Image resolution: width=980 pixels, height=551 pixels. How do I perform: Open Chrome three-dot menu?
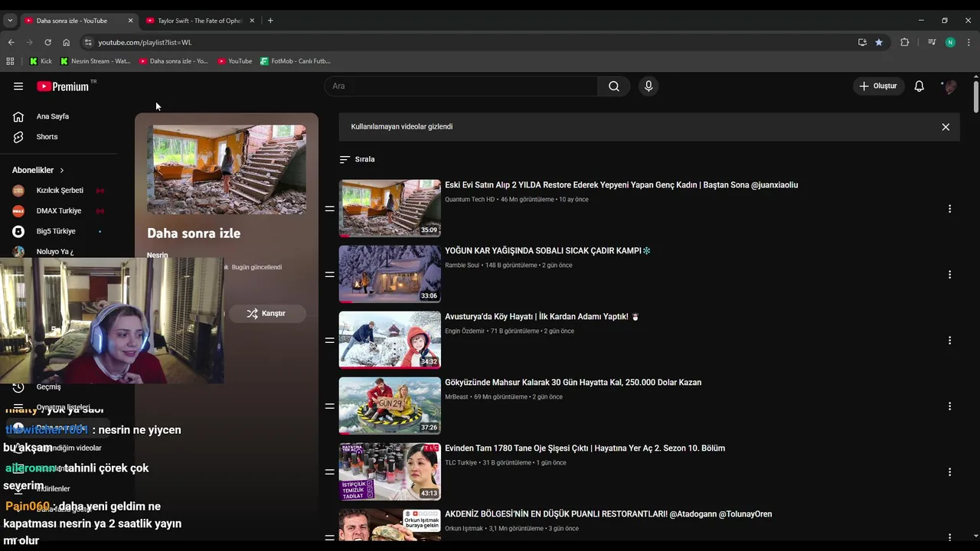[x=969, y=42]
